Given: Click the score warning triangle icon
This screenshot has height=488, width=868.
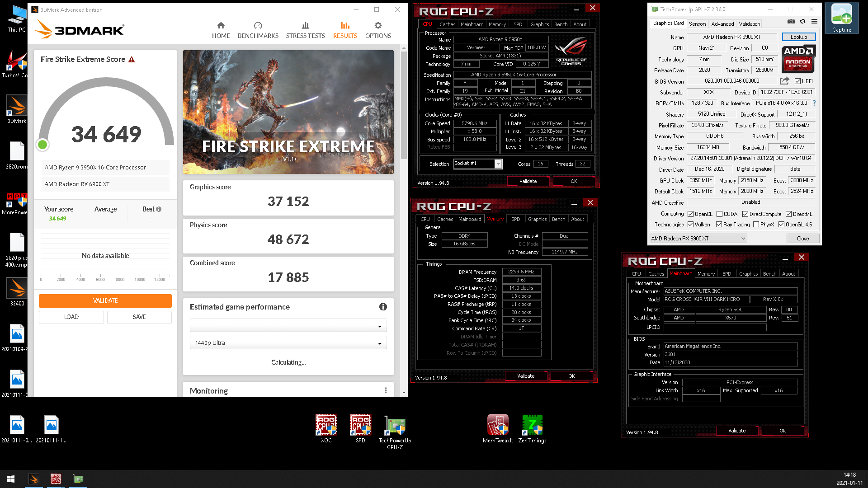Looking at the screenshot, I should click(x=132, y=60).
